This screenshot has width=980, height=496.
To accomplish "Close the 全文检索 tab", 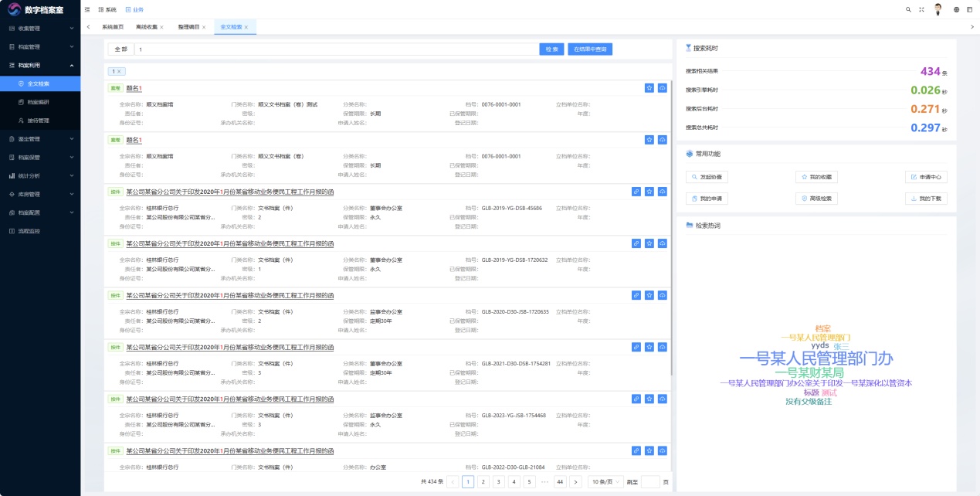I will click(x=246, y=27).
